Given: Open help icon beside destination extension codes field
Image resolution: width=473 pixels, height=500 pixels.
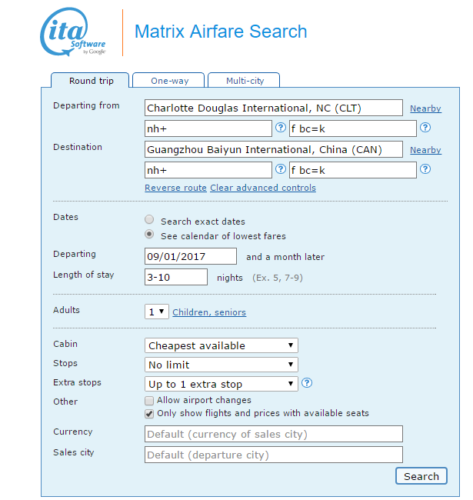Looking at the screenshot, I should pyautogui.click(x=425, y=169).
